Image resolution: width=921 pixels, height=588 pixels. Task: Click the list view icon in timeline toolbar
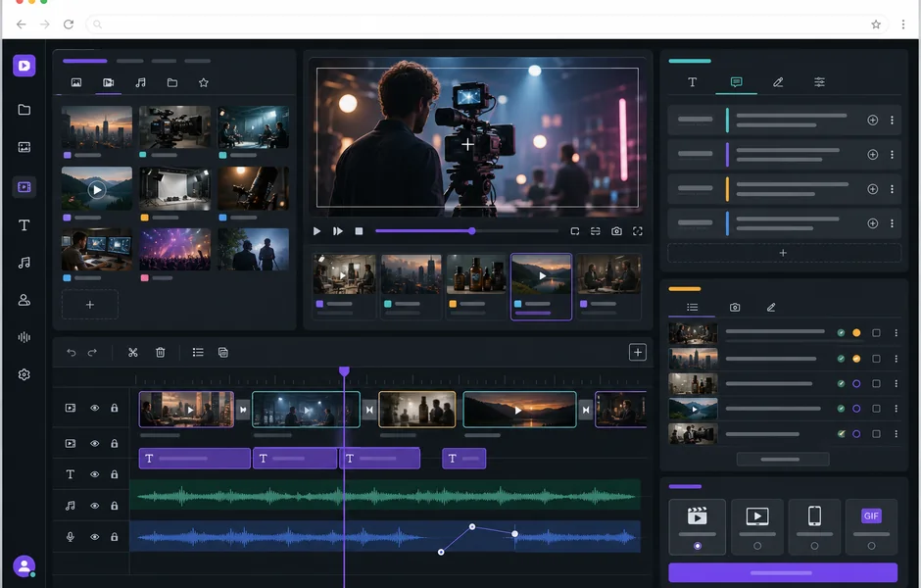click(x=198, y=353)
